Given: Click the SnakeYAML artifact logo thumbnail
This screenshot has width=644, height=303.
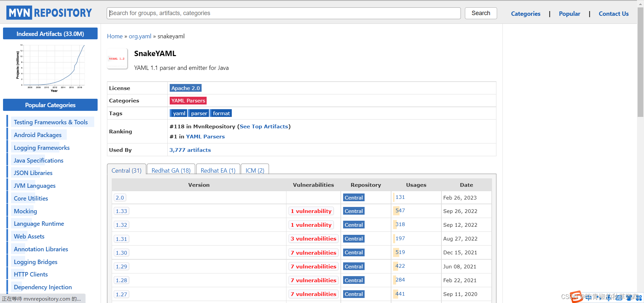Looking at the screenshot, I should point(117,59).
